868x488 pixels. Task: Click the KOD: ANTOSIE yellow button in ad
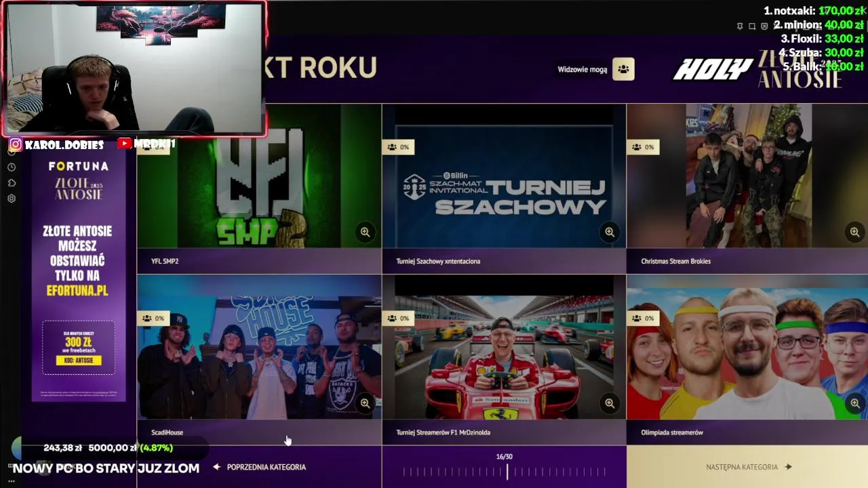[x=79, y=361]
